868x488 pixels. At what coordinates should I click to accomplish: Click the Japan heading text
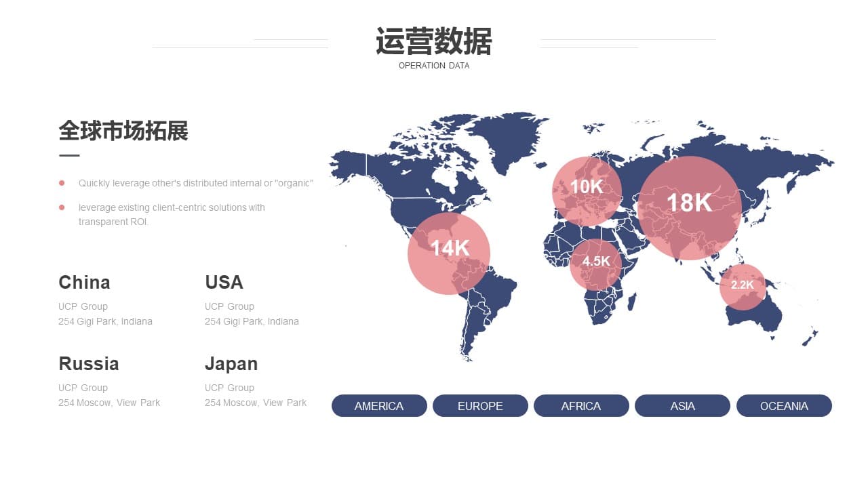coord(231,364)
